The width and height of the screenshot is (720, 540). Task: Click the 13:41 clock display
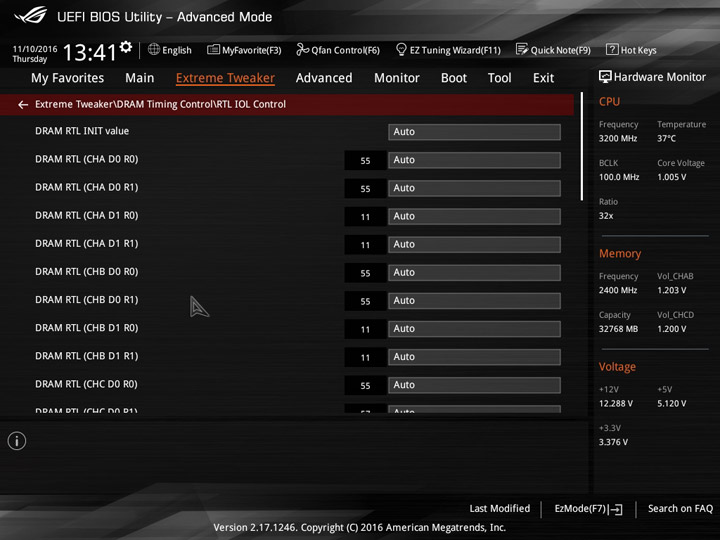pos(90,52)
